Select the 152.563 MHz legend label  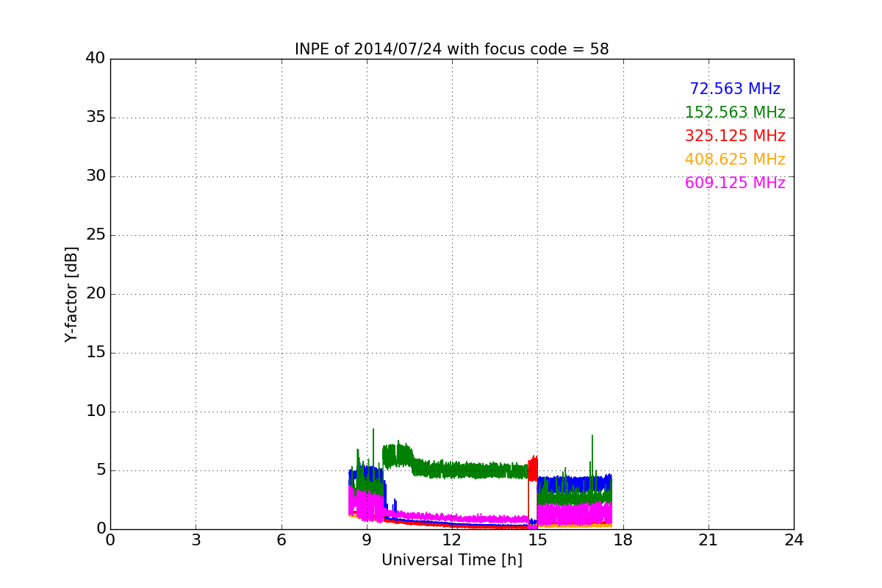point(735,112)
